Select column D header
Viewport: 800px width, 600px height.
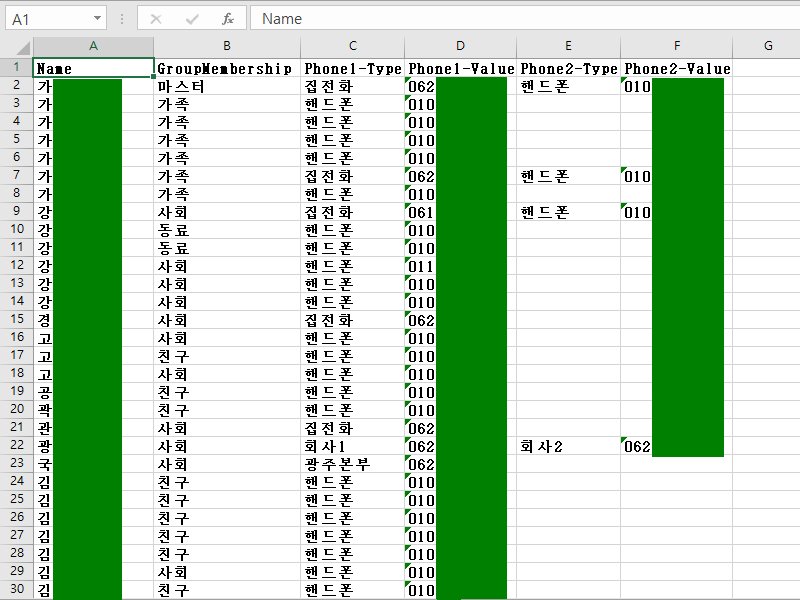(460, 46)
